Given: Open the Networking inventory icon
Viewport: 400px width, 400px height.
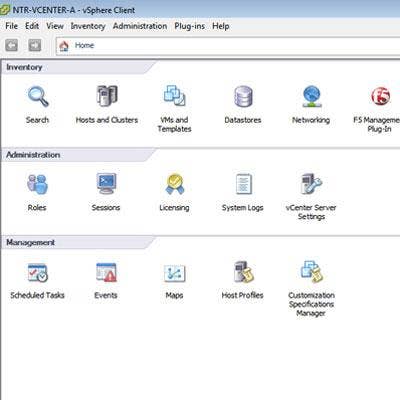Looking at the screenshot, I should click(x=312, y=96).
